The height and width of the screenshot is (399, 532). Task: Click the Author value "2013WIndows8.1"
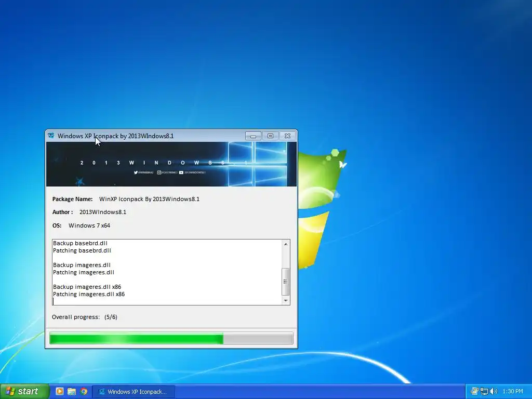coord(103,212)
